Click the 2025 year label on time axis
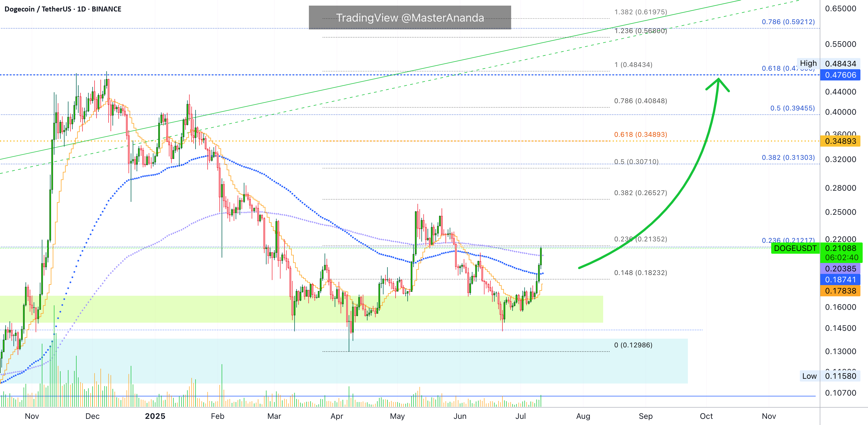Image resolution: width=868 pixels, height=425 pixels. [x=155, y=416]
